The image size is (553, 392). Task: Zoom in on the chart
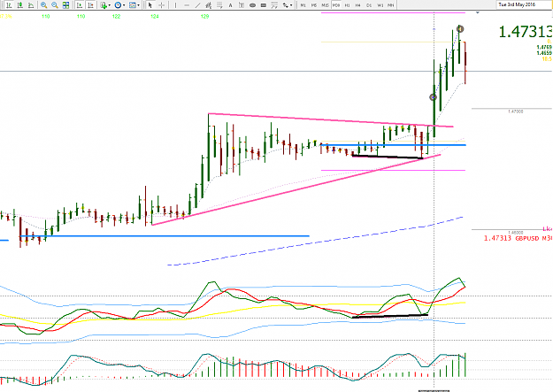coord(43,5)
